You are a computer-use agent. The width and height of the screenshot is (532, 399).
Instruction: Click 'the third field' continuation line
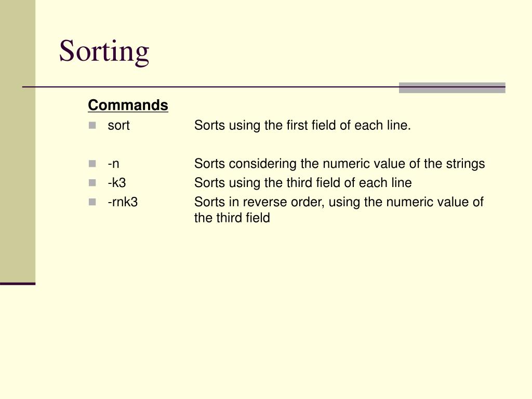point(232,218)
